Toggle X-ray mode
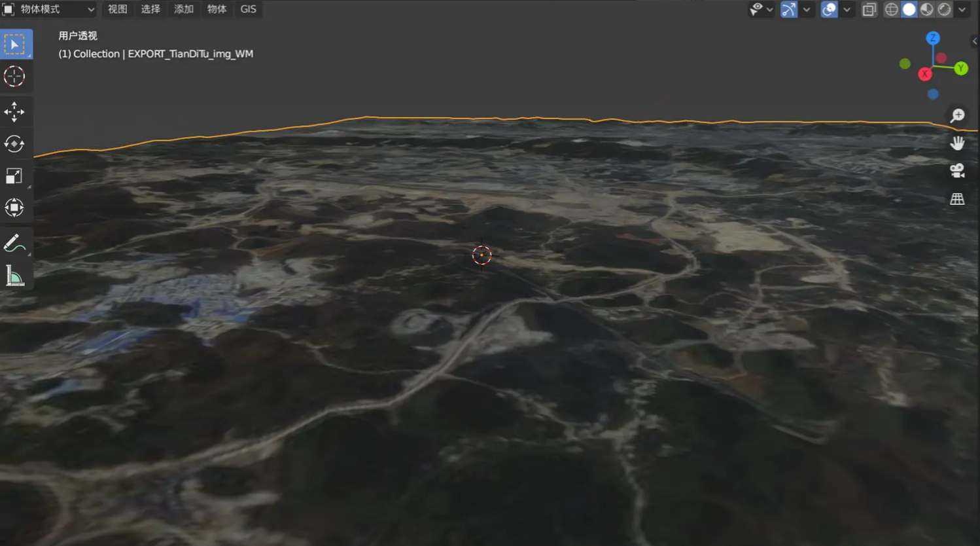980x546 pixels. pos(869,9)
